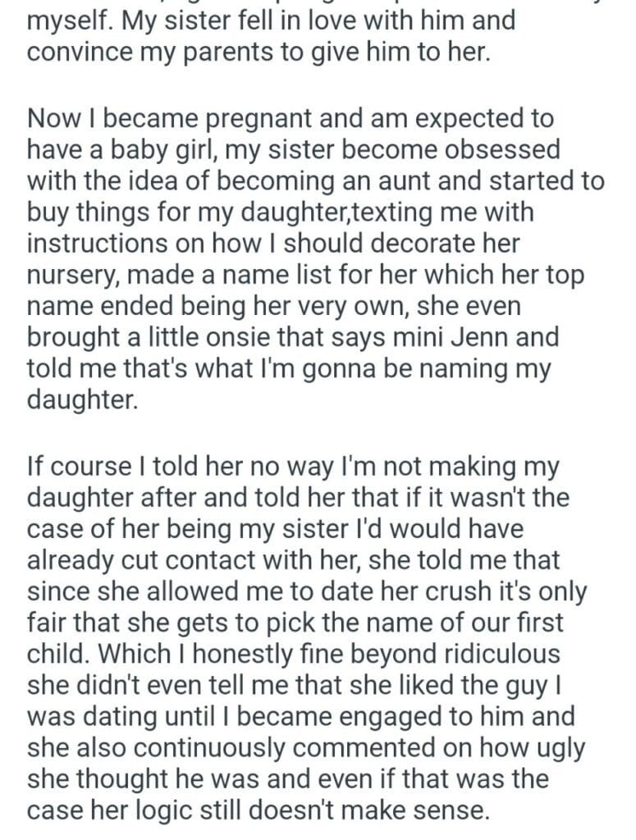Click the word "myself." on the top line
Viewport: 636px width, 840px height.
(66, 20)
